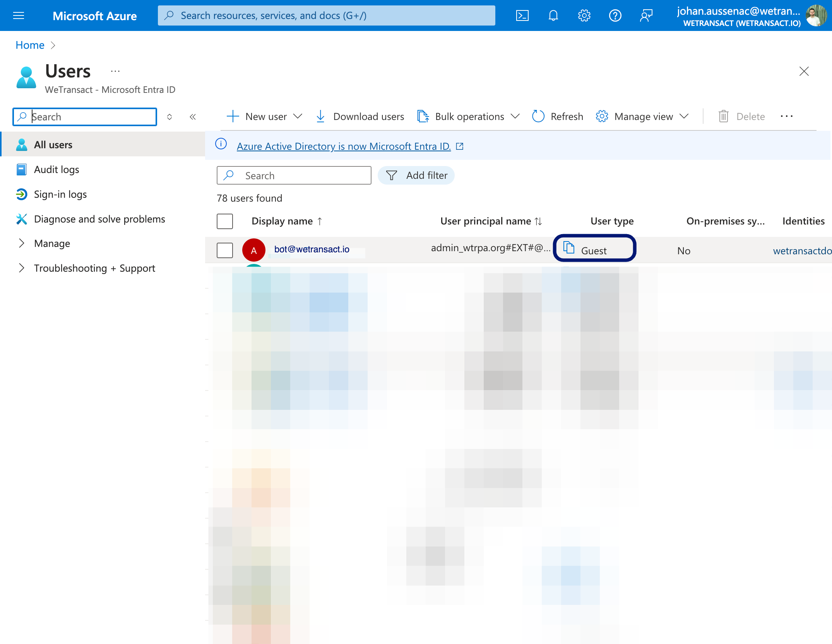Click the sidebar Search field
This screenshot has height=644, width=832.
(x=85, y=116)
